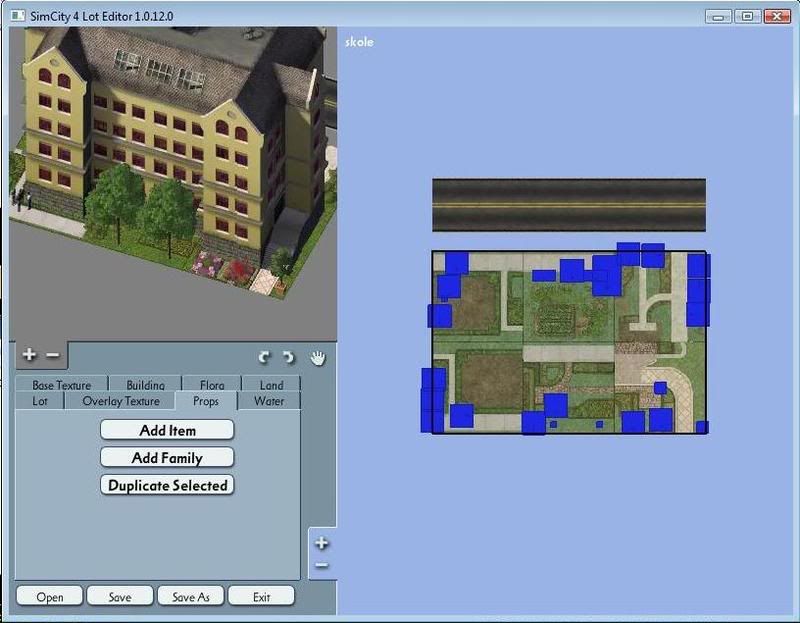
Task: Zoom in the lot plan view plus icon
Action: tap(321, 543)
